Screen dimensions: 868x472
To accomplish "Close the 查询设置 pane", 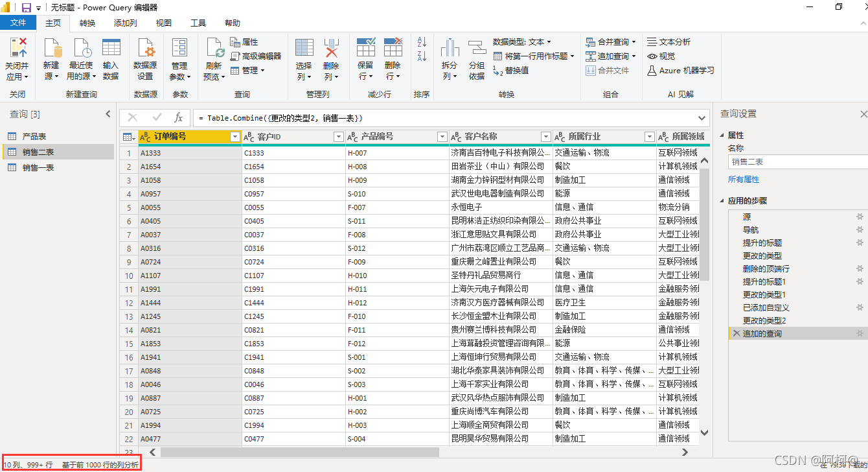I will click(x=863, y=114).
